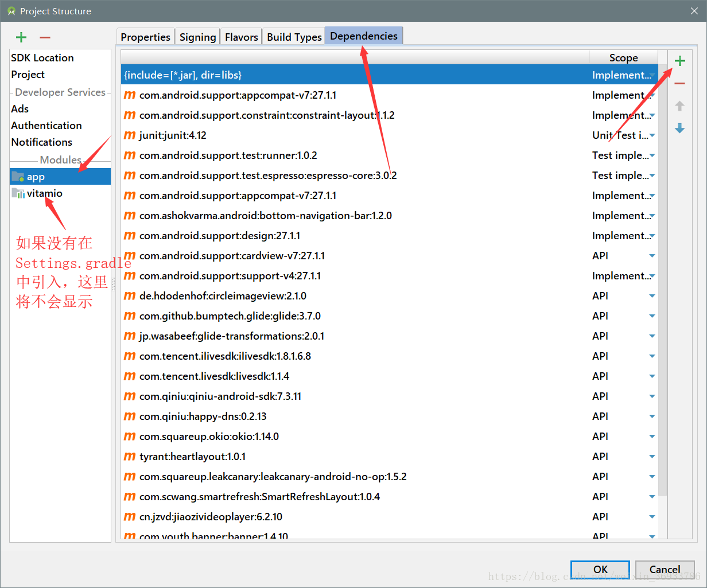Select com.android.support:design:27.1.1 row
The height and width of the screenshot is (588, 707).
(x=389, y=236)
